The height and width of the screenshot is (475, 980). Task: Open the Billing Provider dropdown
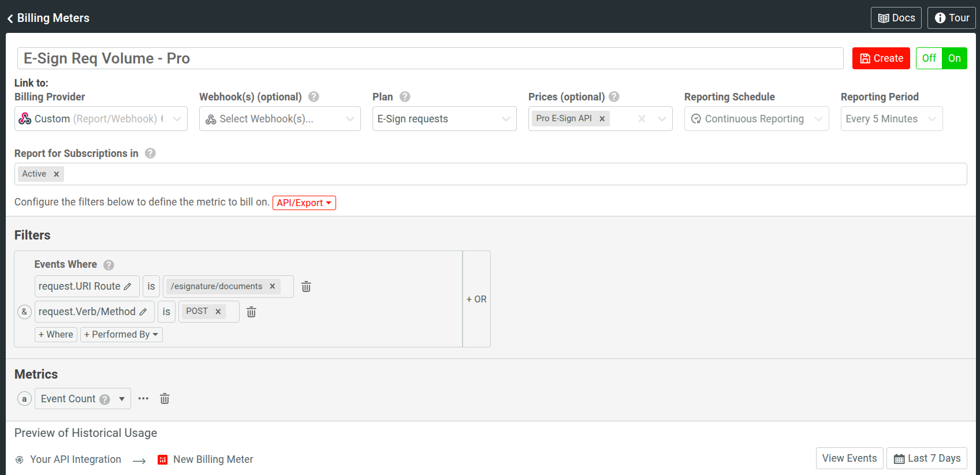tap(101, 119)
